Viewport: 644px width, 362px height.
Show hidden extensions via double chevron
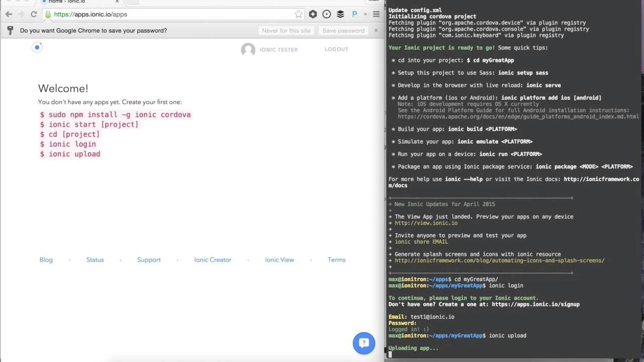click(365, 14)
